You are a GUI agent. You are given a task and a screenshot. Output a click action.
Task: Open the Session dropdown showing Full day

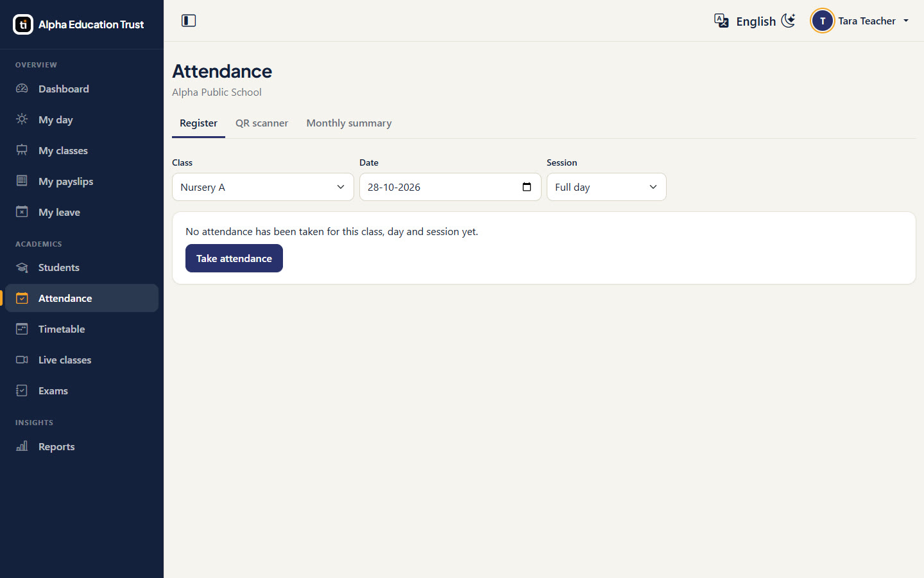(x=606, y=187)
